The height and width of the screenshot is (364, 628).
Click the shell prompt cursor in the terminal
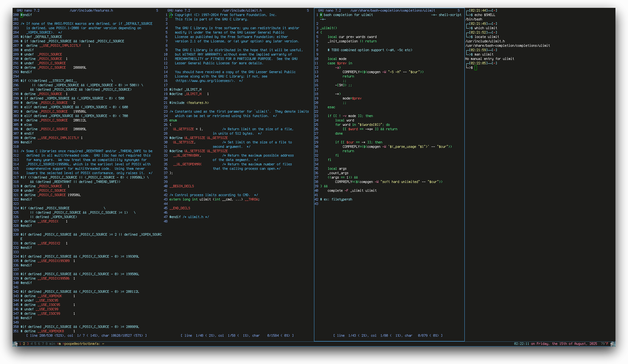pyautogui.click(x=476, y=68)
